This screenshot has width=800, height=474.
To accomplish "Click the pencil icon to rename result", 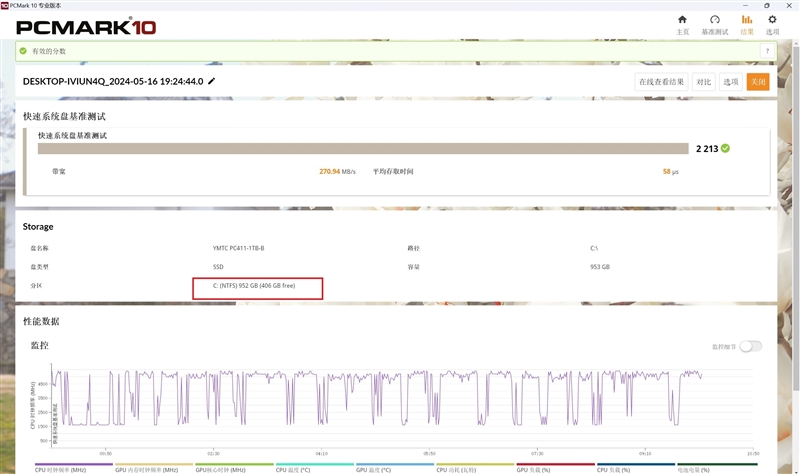I will pyautogui.click(x=211, y=81).
